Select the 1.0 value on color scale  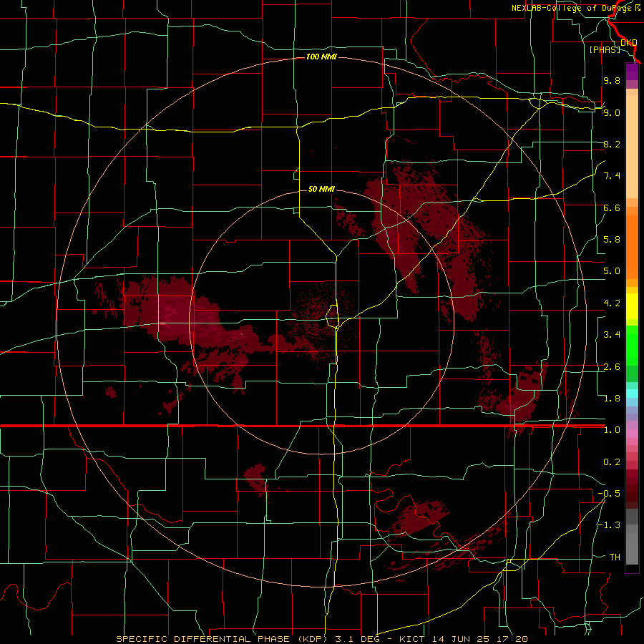pyautogui.click(x=612, y=429)
